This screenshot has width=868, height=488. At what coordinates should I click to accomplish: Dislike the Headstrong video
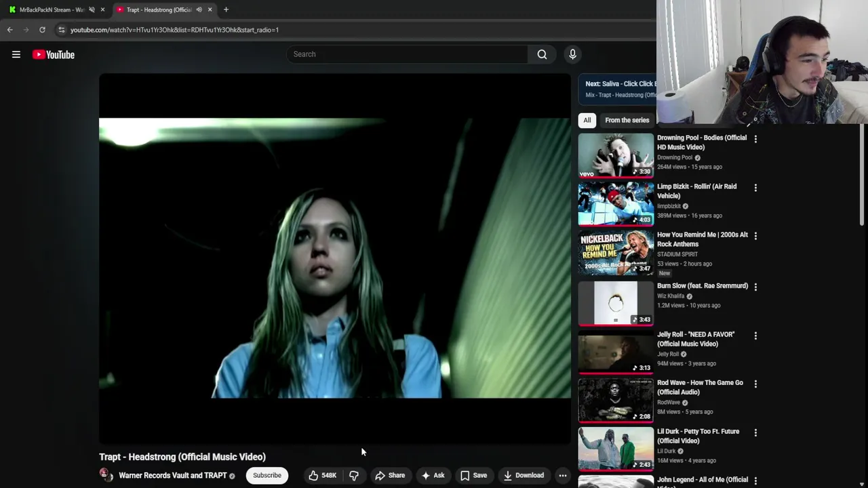(x=354, y=475)
